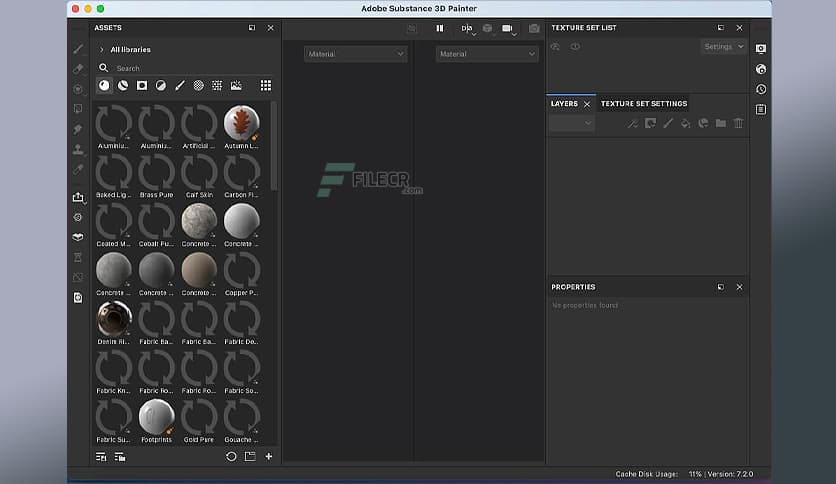Click the add effect wand icon in Layers

632,124
